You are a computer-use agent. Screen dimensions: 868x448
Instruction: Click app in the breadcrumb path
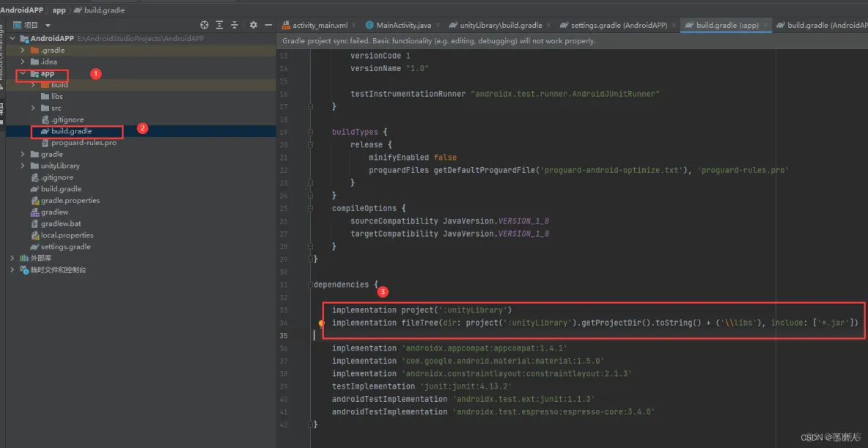pos(59,10)
